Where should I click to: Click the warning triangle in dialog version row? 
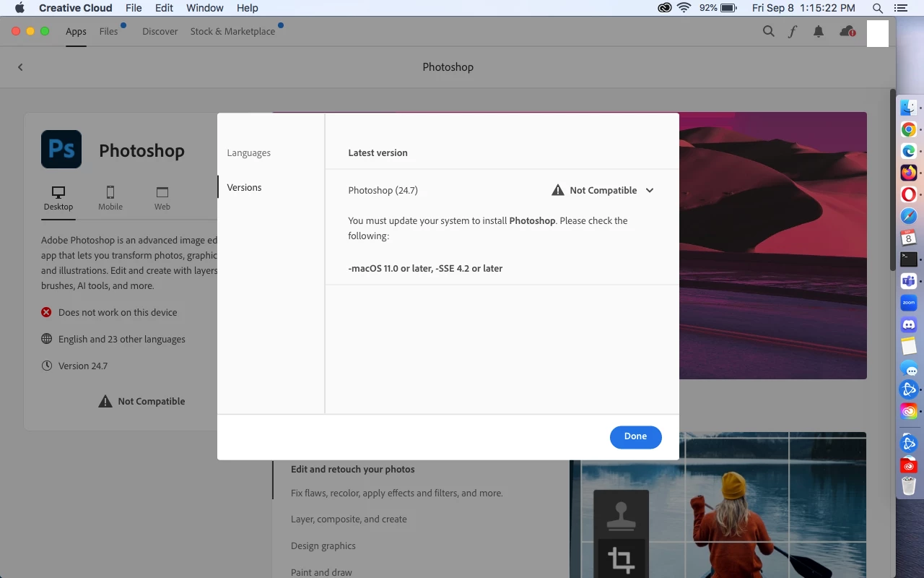pyautogui.click(x=557, y=191)
